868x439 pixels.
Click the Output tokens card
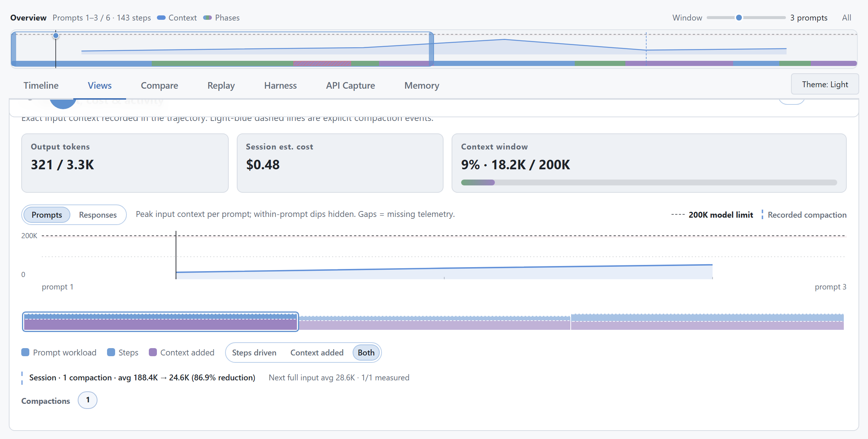pyautogui.click(x=125, y=163)
